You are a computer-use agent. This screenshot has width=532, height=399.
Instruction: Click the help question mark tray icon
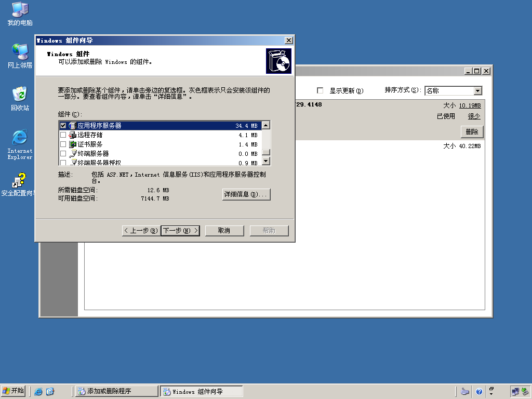coord(479,392)
